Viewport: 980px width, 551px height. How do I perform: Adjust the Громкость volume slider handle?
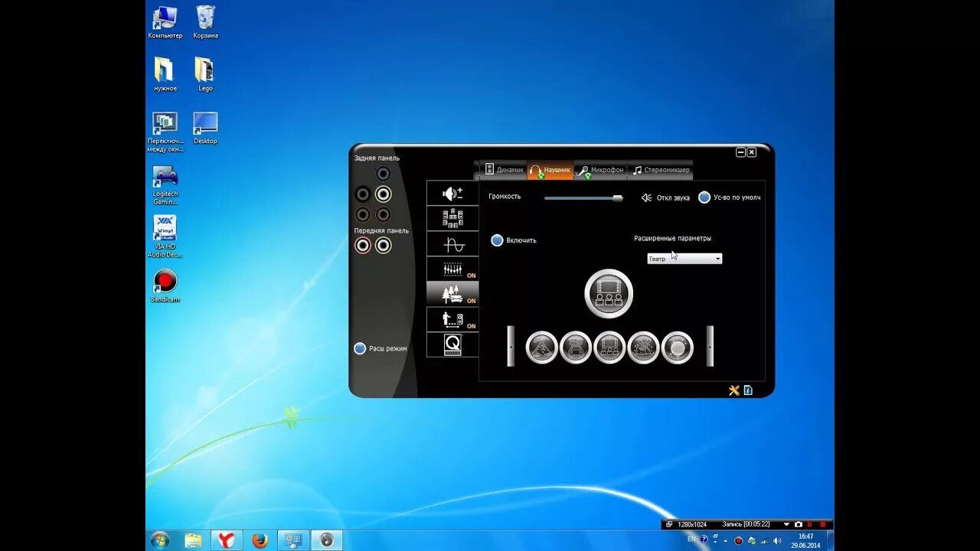coord(618,197)
